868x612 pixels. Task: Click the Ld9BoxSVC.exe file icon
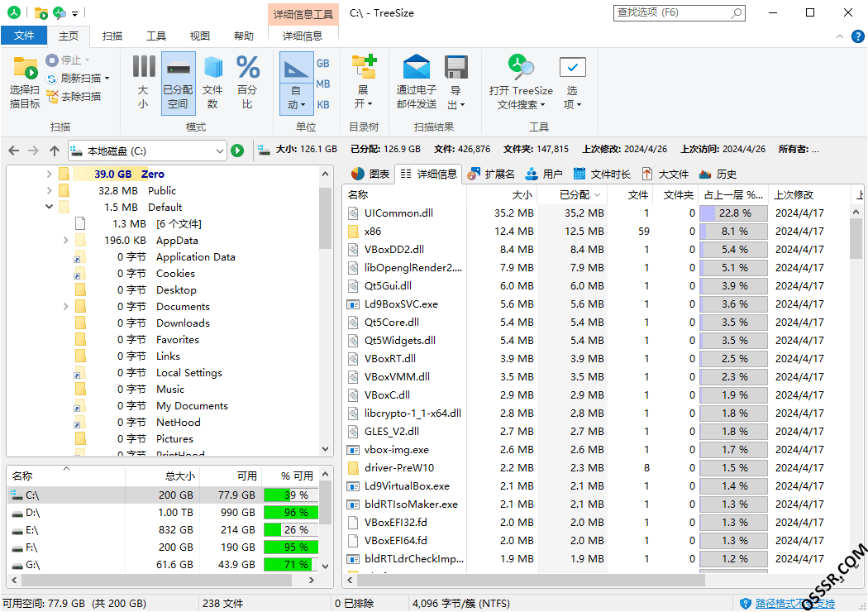point(353,304)
